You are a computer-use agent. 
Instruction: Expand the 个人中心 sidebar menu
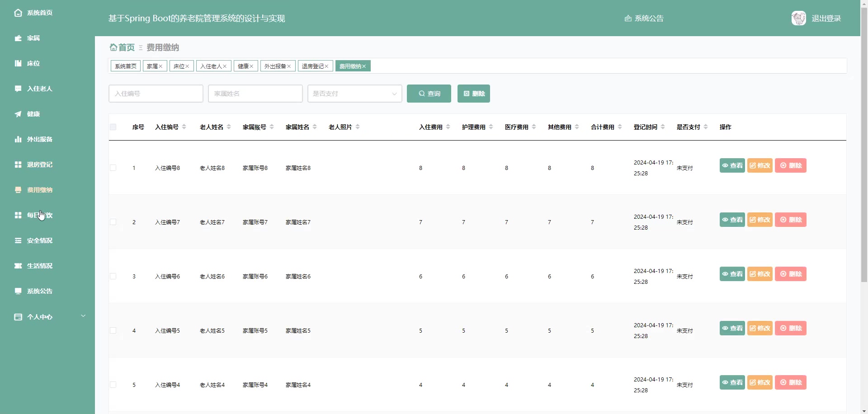tap(40, 317)
